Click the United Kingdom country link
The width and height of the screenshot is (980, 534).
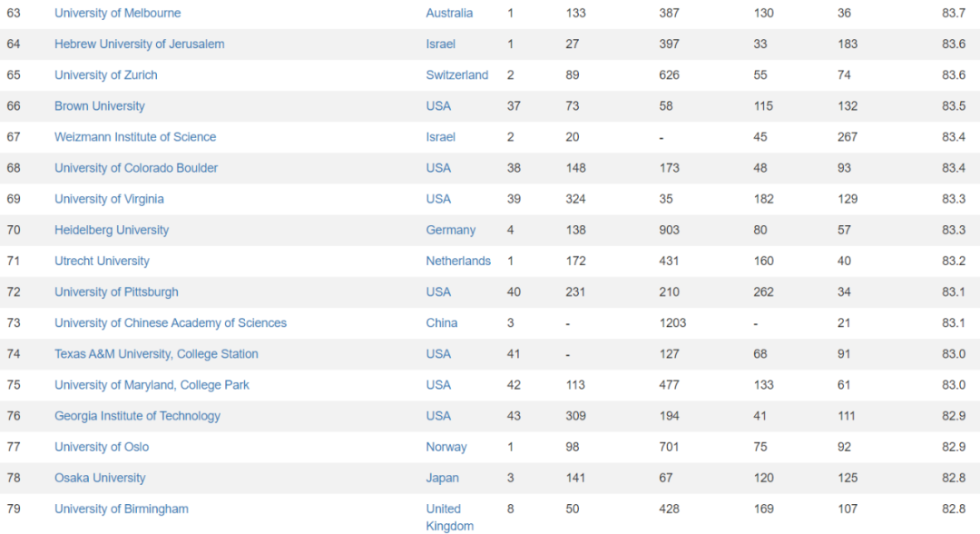click(450, 518)
